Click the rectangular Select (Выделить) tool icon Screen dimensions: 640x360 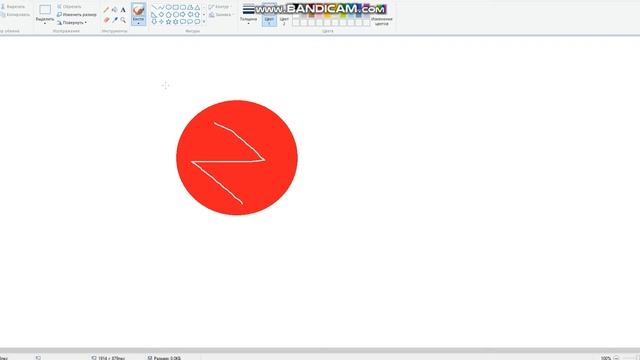click(45, 10)
